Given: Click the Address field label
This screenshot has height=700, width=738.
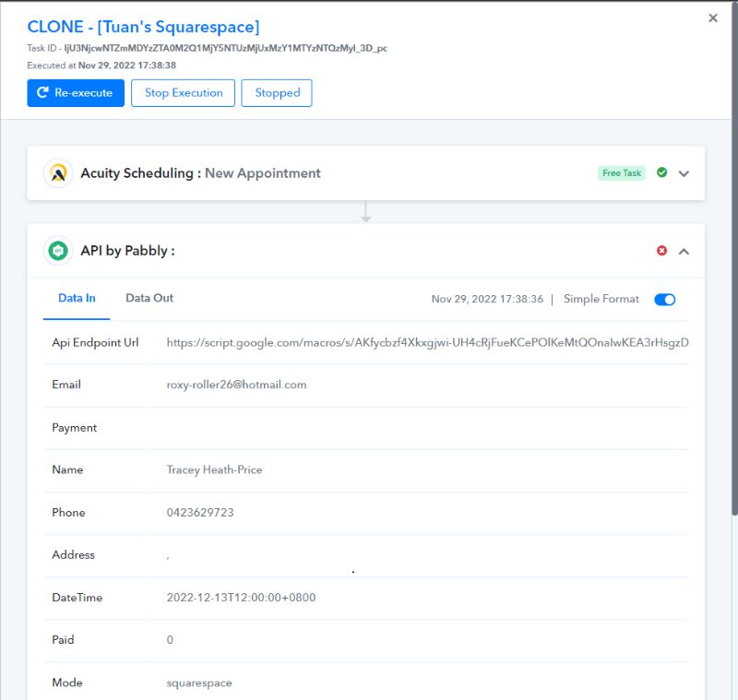Looking at the screenshot, I should point(73,555).
